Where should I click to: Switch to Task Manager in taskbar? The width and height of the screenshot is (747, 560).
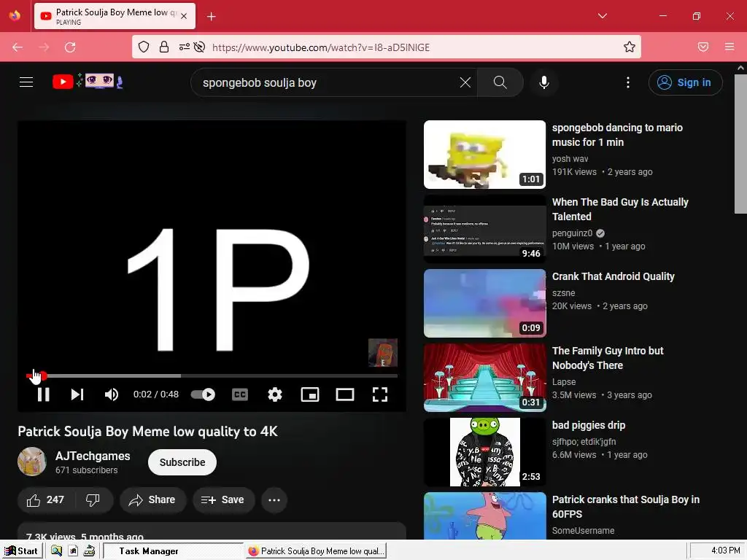pos(172,551)
